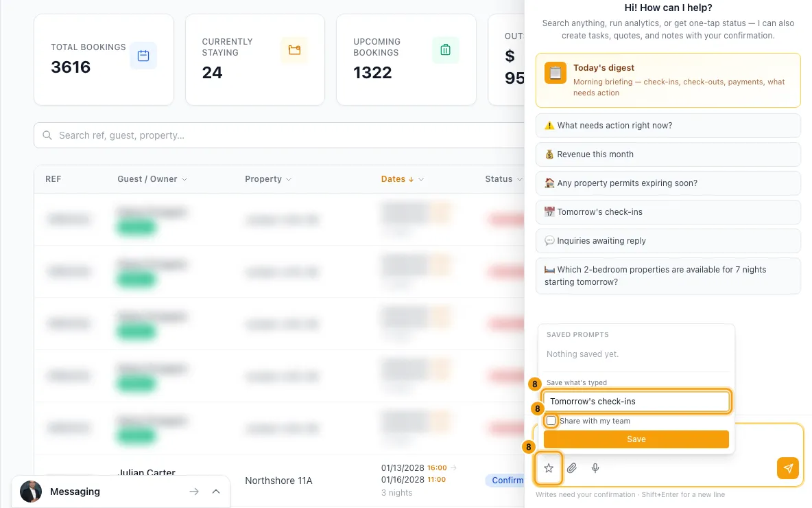This screenshot has height=508, width=812.
Task: Click Julian Carter guest name
Action: (147, 473)
